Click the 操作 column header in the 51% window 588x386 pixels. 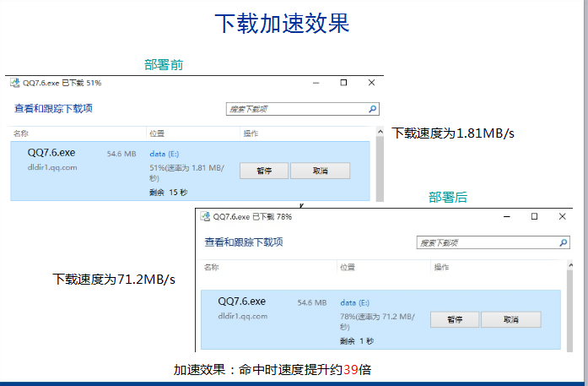tap(251, 133)
